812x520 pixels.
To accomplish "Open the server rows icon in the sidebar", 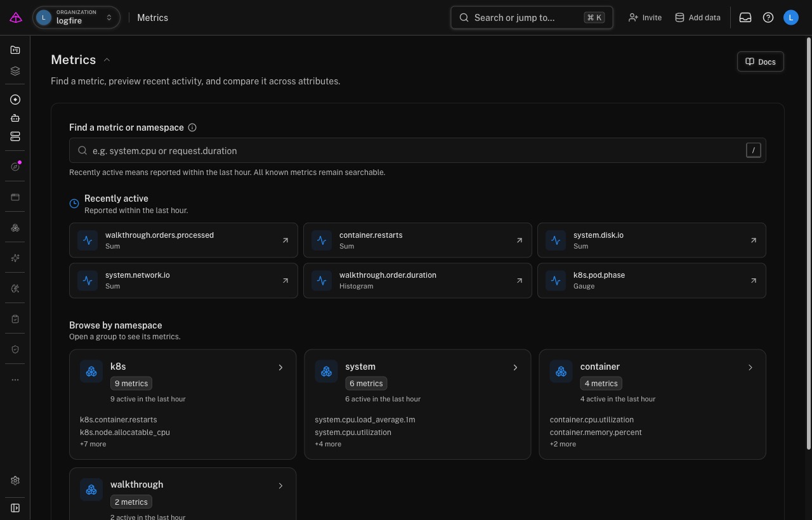I will click(x=15, y=136).
